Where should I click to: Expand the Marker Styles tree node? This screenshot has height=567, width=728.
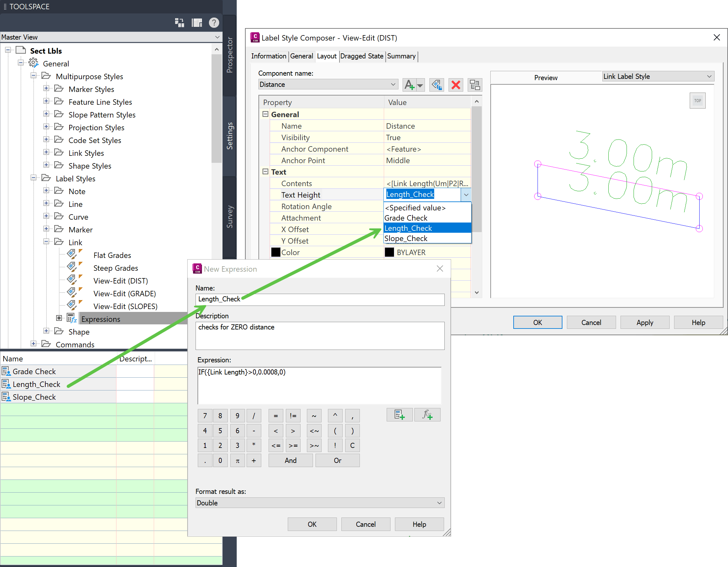pyautogui.click(x=46, y=89)
